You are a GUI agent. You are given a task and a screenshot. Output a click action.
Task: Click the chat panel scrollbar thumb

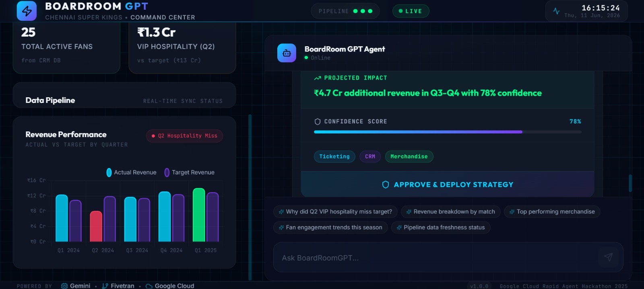(x=630, y=183)
